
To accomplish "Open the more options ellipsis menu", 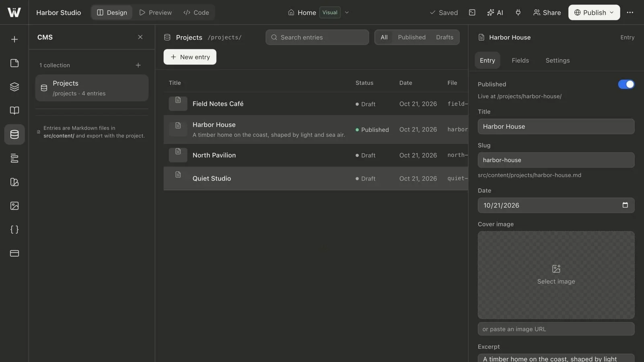I will (630, 12).
